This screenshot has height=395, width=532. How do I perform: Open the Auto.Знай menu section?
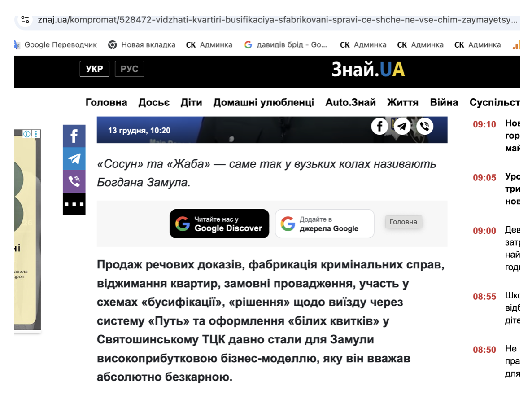[350, 102]
